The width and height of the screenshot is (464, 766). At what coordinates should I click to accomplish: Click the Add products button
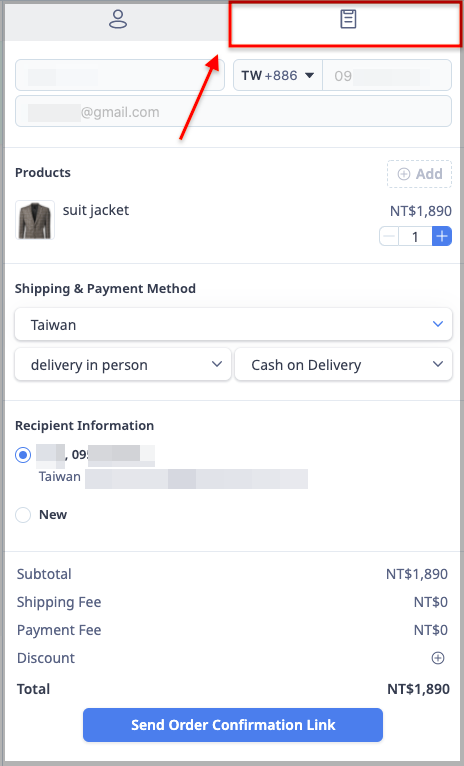coord(420,174)
